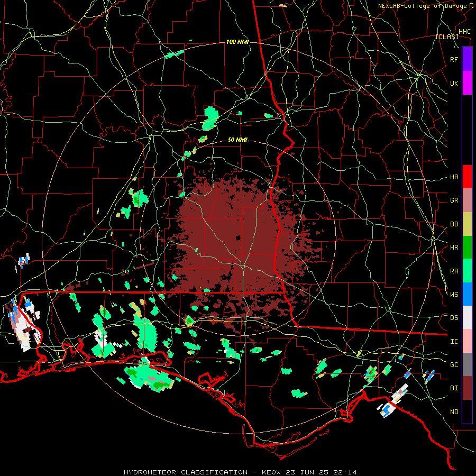Click the DS white legend swatch

[467, 317]
